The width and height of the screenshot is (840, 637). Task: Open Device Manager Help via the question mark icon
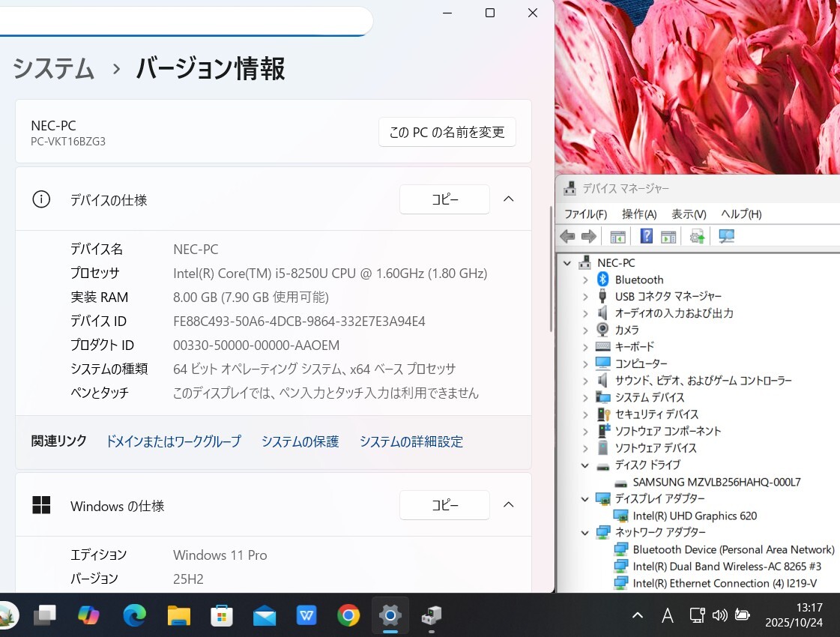[x=646, y=236]
